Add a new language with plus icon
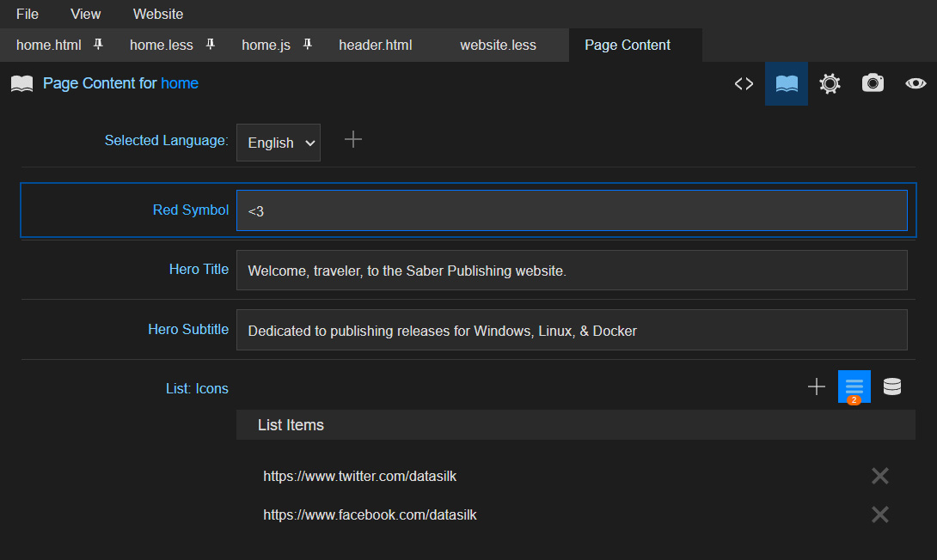 coord(353,139)
